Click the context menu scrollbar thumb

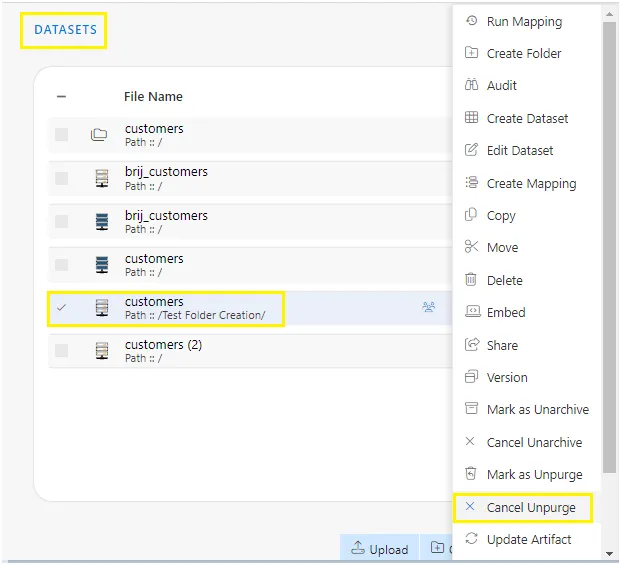610,247
